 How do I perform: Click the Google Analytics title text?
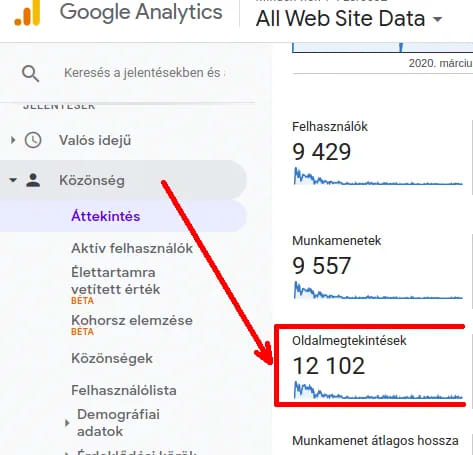[141, 12]
